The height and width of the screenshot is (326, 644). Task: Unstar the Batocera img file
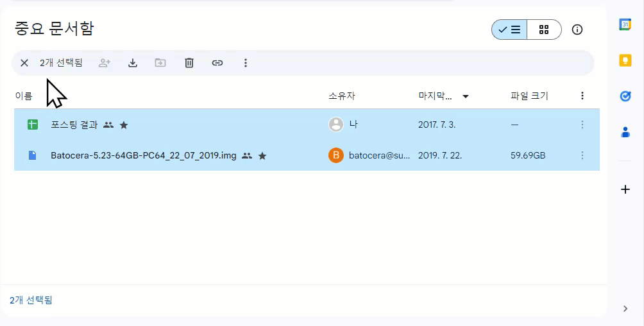pyautogui.click(x=262, y=156)
